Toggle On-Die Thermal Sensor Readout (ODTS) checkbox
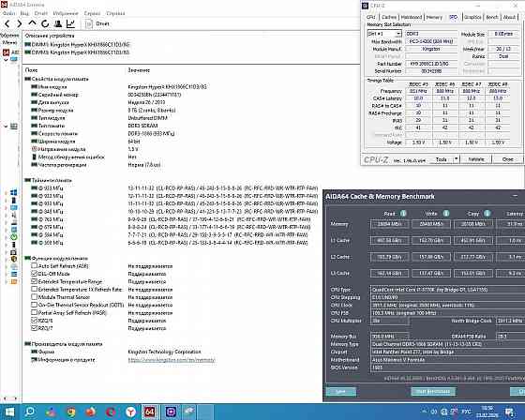The image size is (525, 420). tap(34, 305)
